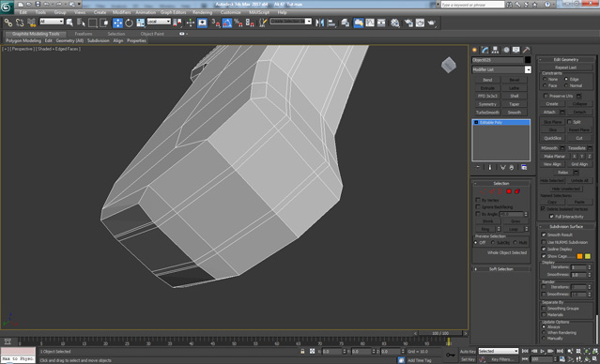Choose the Rectangular Selection Region tool
This screenshot has width=600, height=364.
92,23
